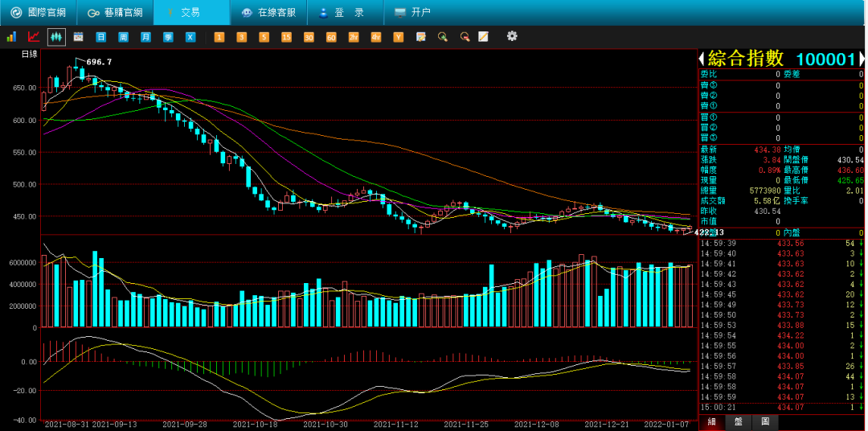
Task: Click the 2021-10-18 date on axis
Action: point(255,425)
